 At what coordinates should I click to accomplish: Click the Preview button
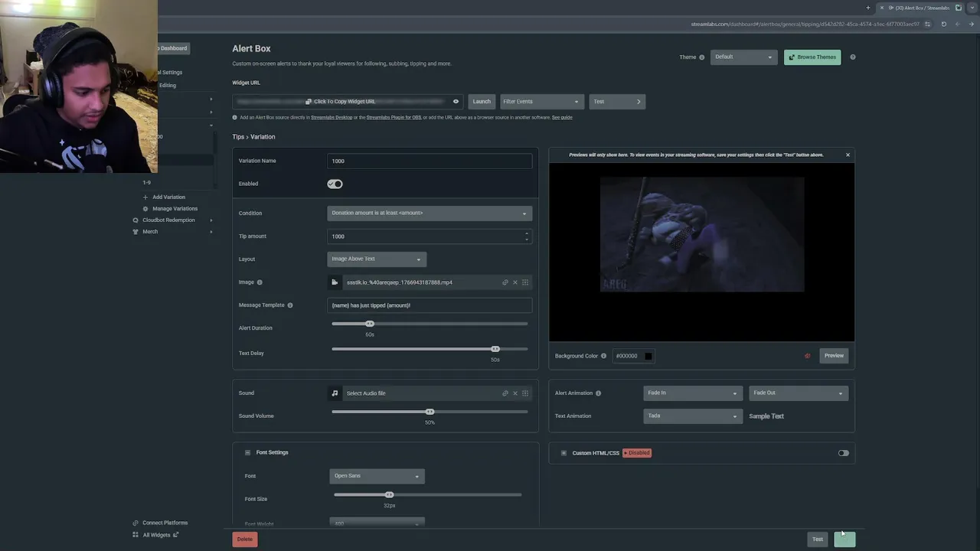(x=834, y=356)
